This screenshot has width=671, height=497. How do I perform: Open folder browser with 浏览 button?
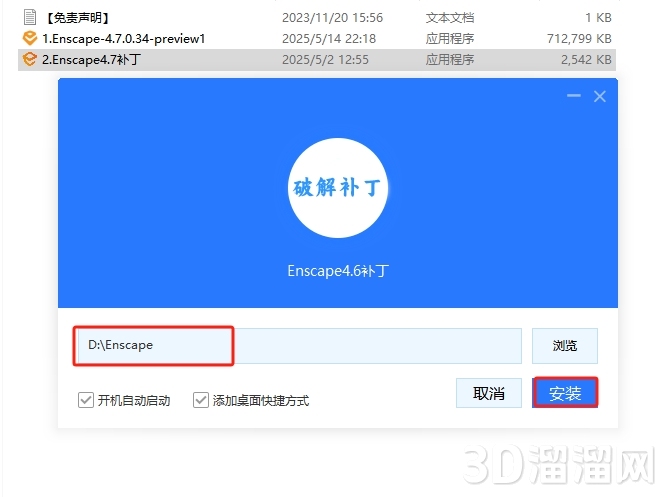(x=564, y=345)
